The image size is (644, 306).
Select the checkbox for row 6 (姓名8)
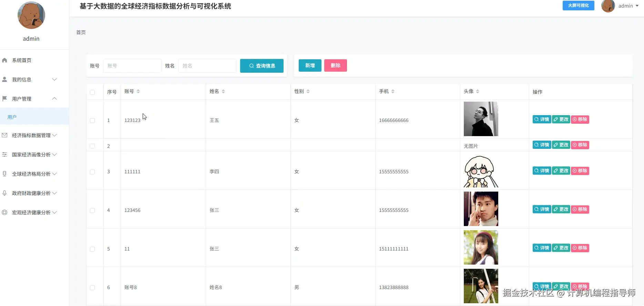[92, 288]
